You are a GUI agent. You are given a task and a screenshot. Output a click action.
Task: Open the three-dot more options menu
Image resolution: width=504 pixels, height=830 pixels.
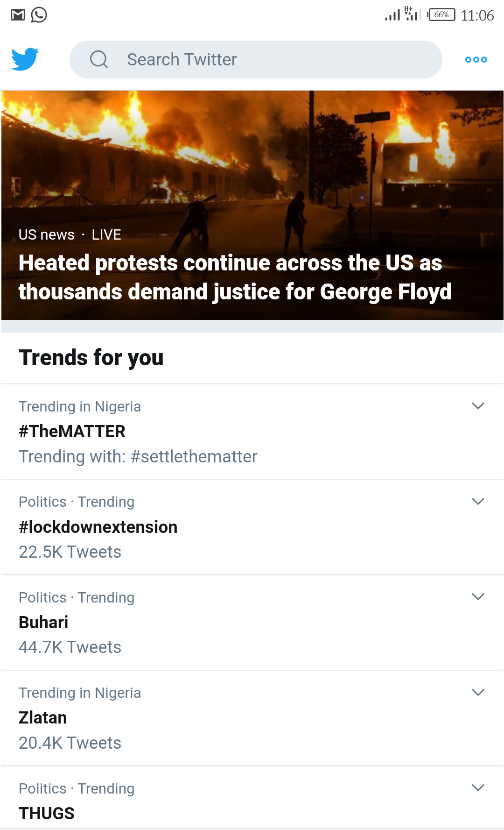point(476,59)
